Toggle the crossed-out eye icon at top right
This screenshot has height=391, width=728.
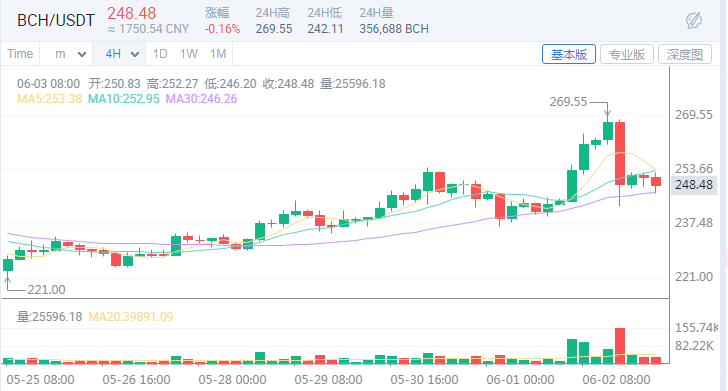[694, 21]
